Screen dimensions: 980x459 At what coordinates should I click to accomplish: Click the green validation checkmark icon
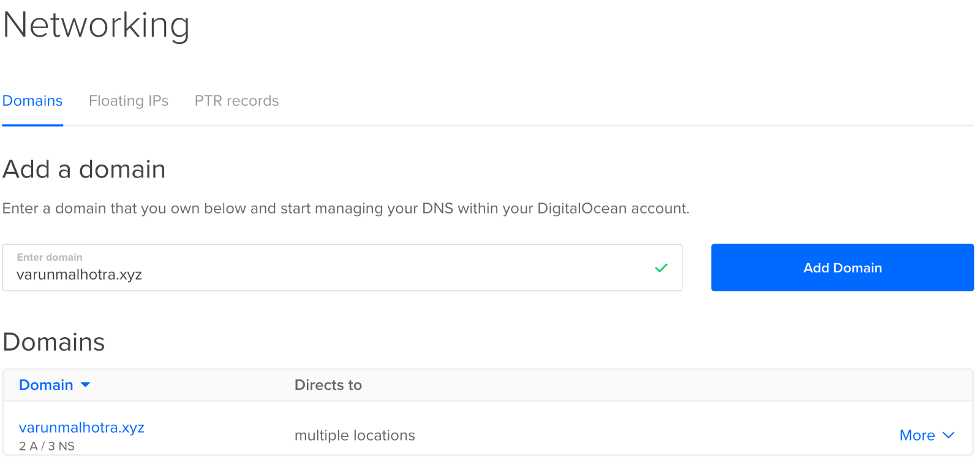pos(661,268)
